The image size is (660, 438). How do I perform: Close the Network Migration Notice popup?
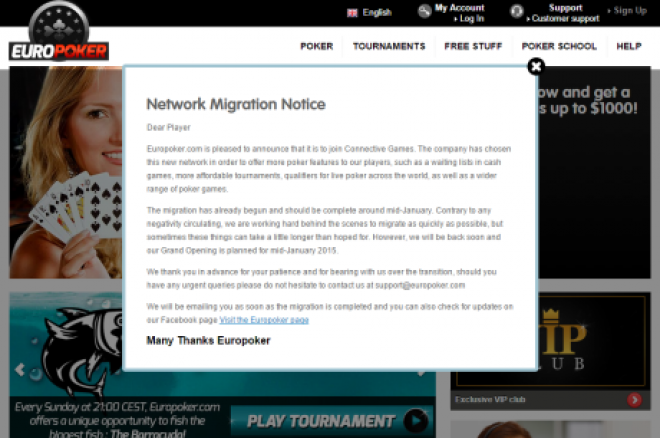[x=536, y=66]
